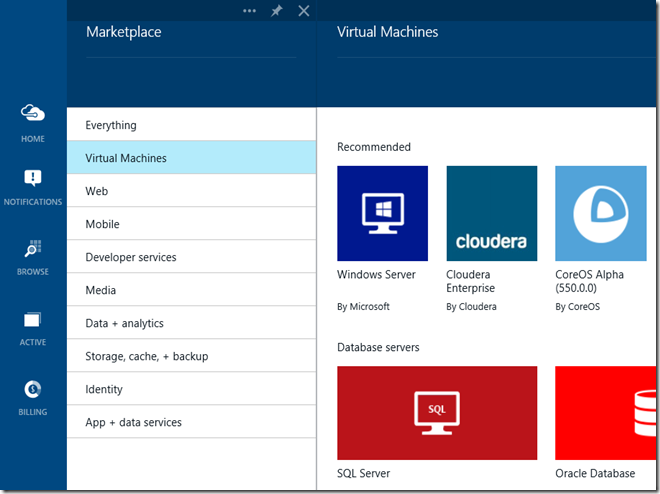
Task: Open the Mobile category
Action: 191,224
